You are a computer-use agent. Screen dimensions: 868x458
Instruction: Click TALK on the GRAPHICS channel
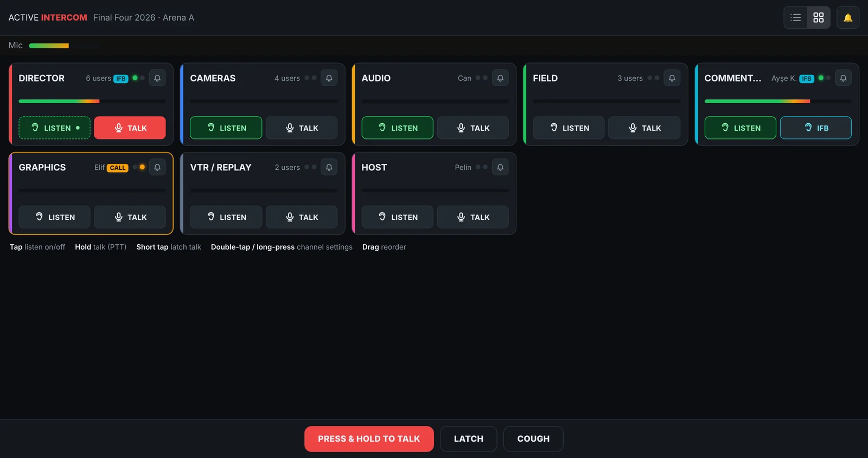coord(130,217)
